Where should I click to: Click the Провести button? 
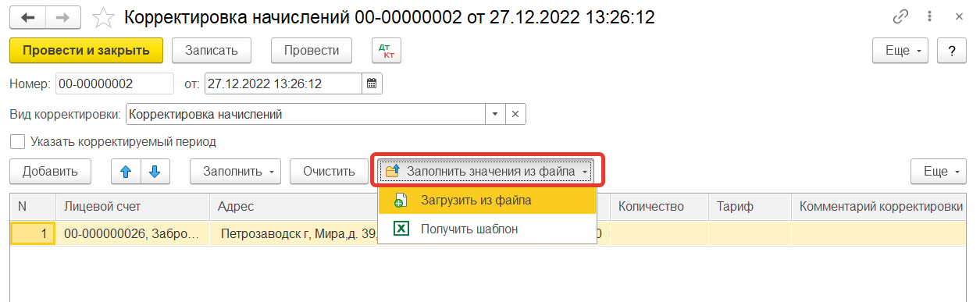312,50
